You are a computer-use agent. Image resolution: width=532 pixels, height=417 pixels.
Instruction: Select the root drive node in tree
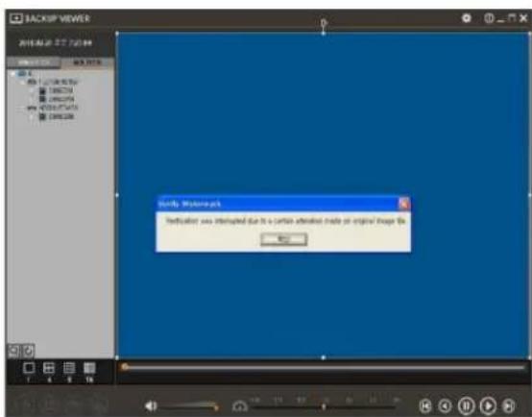point(25,73)
